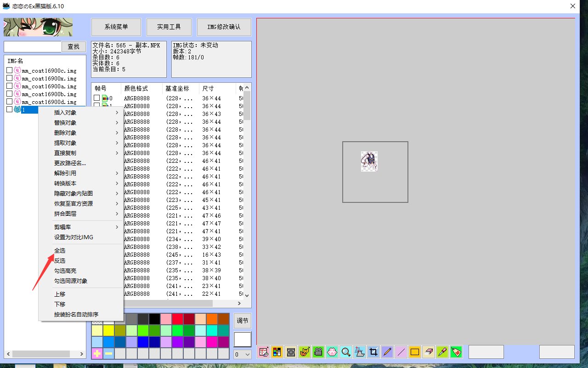
Task: Select the crop tool
Action: point(373,352)
